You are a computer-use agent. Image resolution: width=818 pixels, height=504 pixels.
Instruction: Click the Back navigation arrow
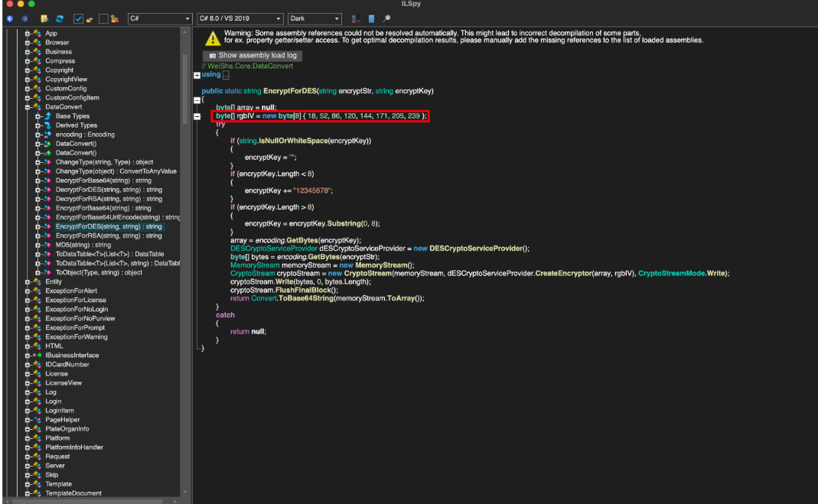(x=8, y=18)
